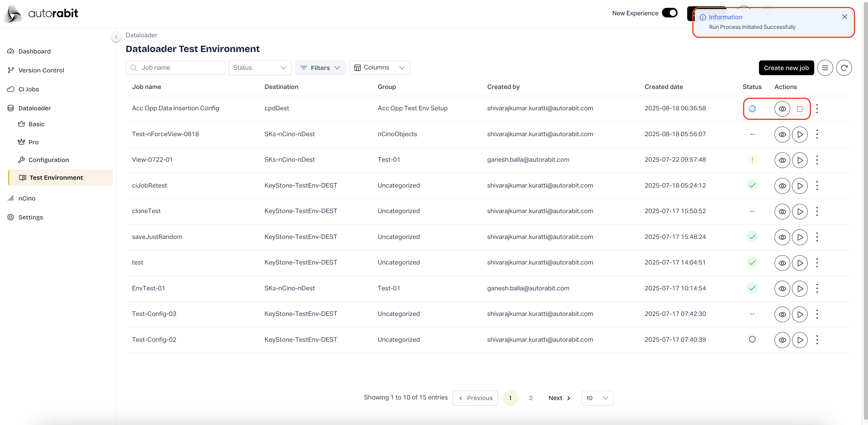View details of Test-nForceView-0818 job
Image resolution: width=868 pixels, height=425 pixels.
point(782,134)
